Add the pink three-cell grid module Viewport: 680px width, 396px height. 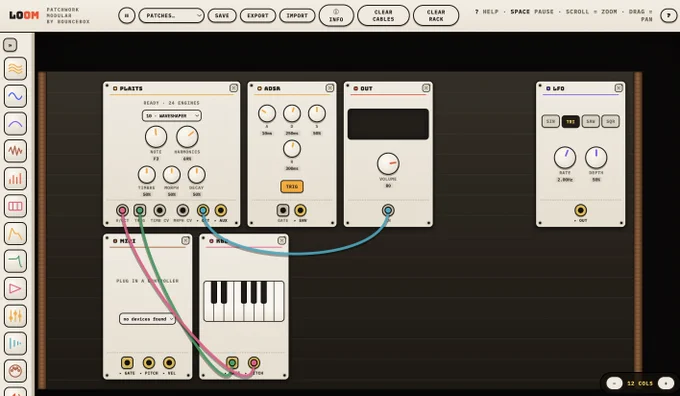tap(15, 206)
